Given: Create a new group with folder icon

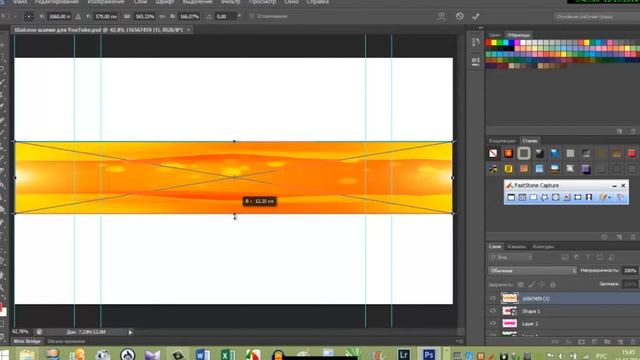Looking at the screenshot, I should pos(607,342).
